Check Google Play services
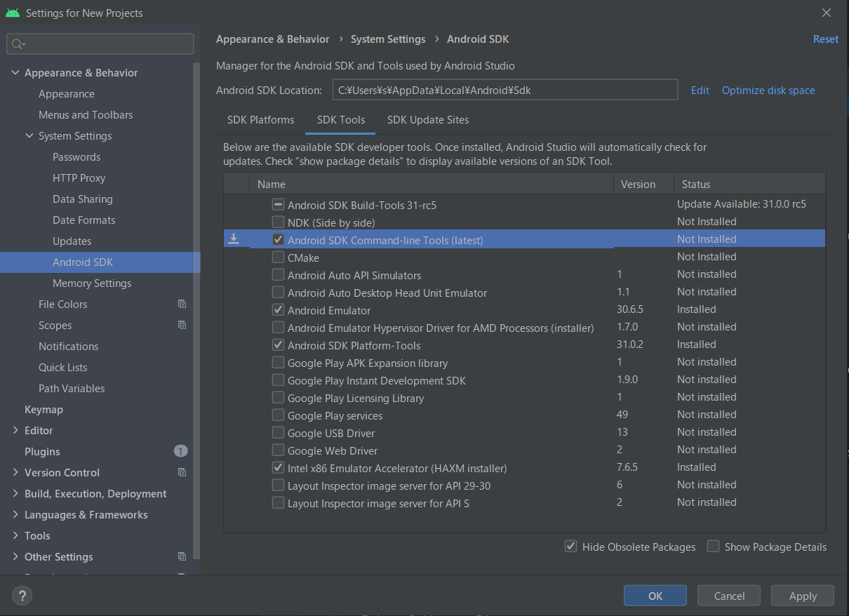 279,415
